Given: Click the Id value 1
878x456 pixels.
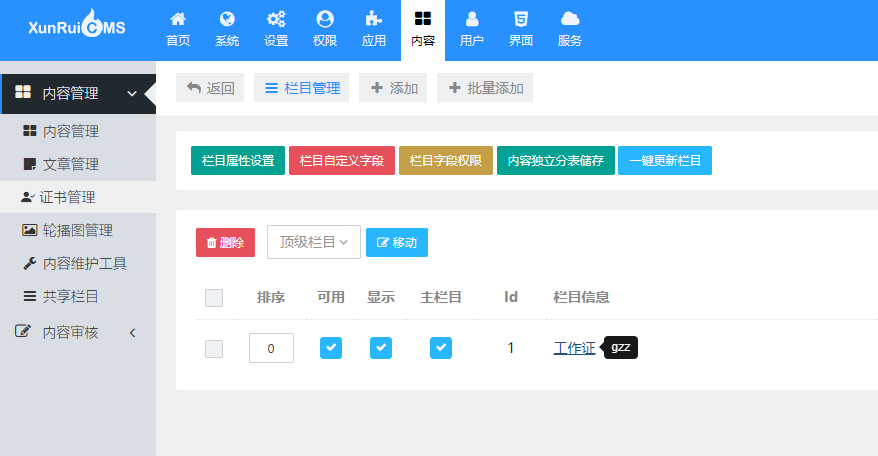Looking at the screenshot, I should (x=511, y=348).
